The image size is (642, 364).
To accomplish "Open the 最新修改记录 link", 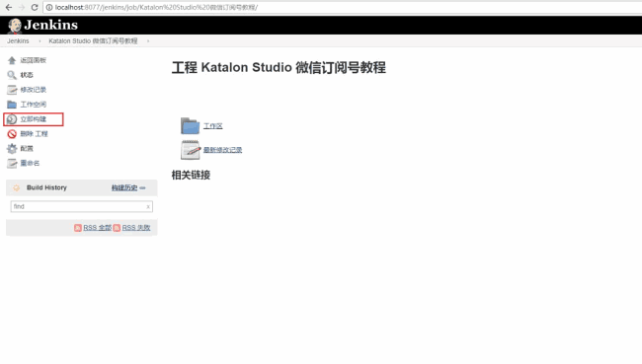I will coord(223,150).
